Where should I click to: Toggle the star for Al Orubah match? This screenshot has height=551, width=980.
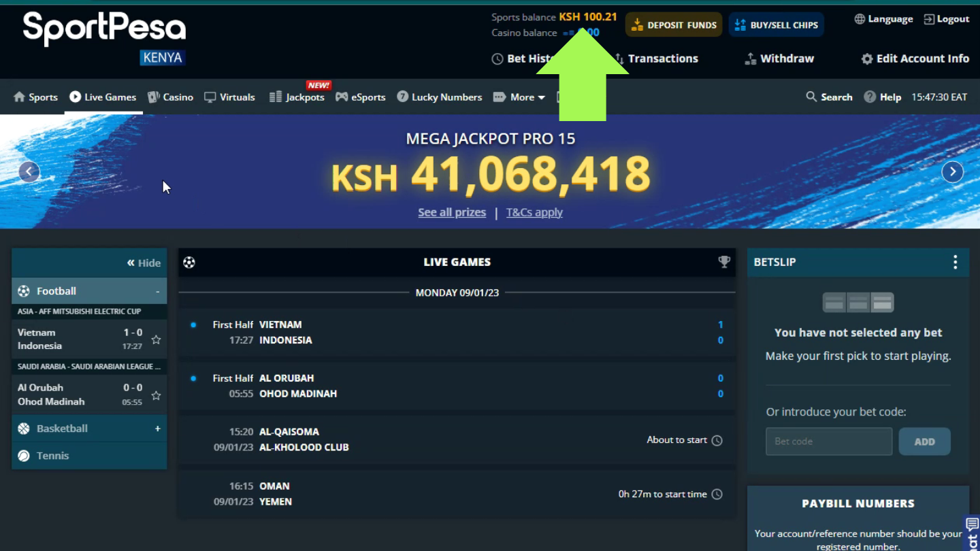tap(156, 395)
